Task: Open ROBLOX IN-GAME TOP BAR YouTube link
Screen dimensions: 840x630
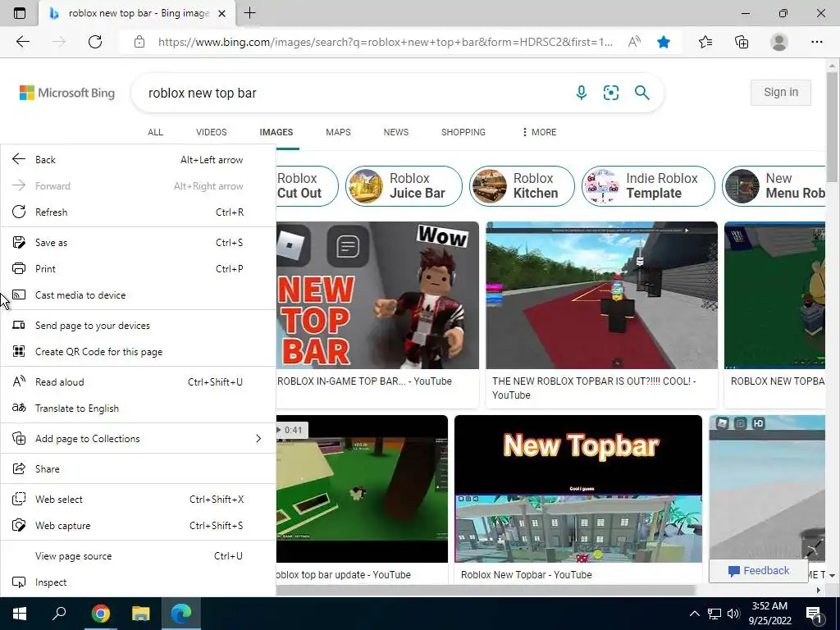Action: [364, 381]
